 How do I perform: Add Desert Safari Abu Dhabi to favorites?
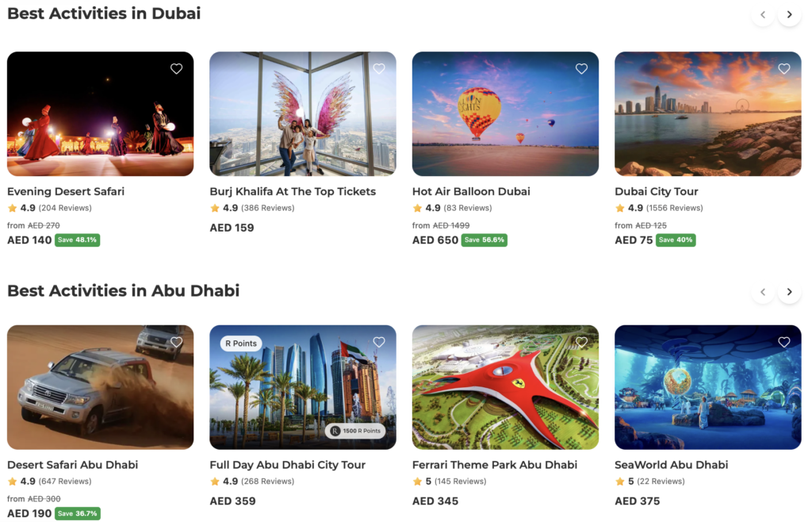(177, 342)
